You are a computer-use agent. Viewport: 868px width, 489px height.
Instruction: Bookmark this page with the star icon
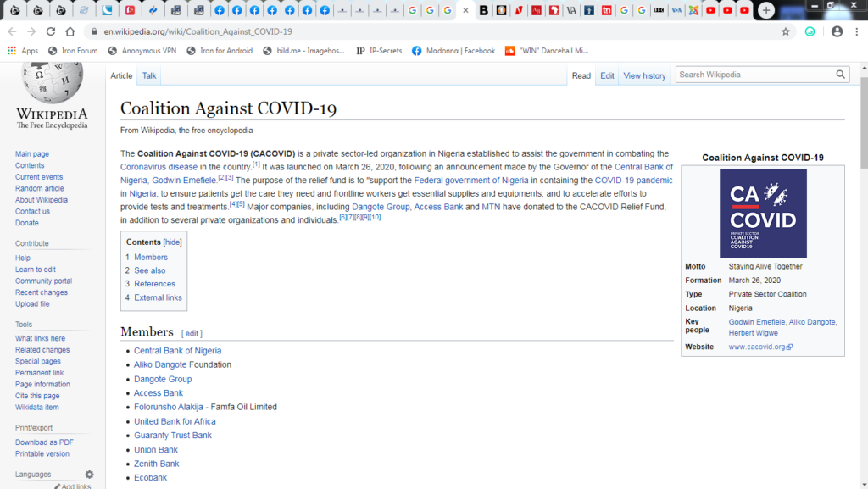coord(786,31)
